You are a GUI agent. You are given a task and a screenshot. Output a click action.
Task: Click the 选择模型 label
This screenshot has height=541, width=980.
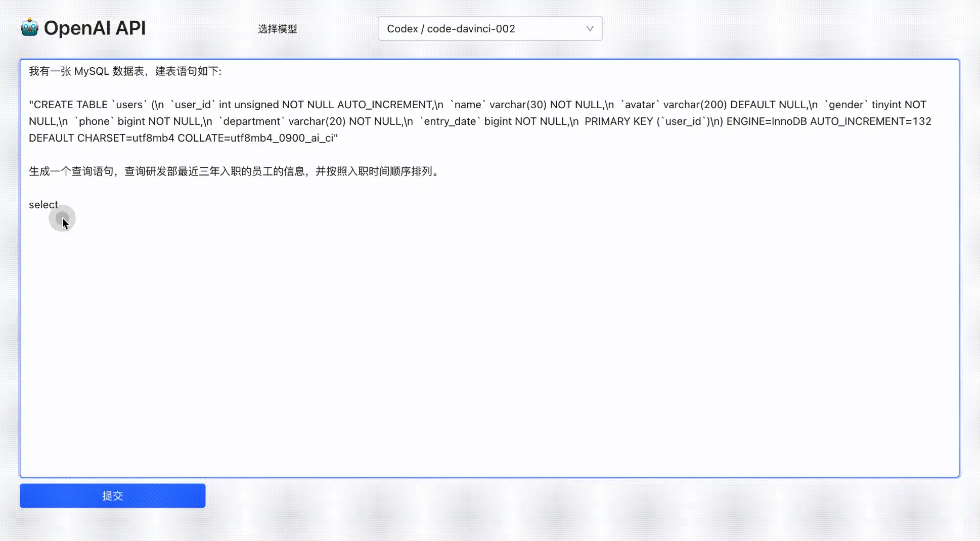click(x=278, y=29)
